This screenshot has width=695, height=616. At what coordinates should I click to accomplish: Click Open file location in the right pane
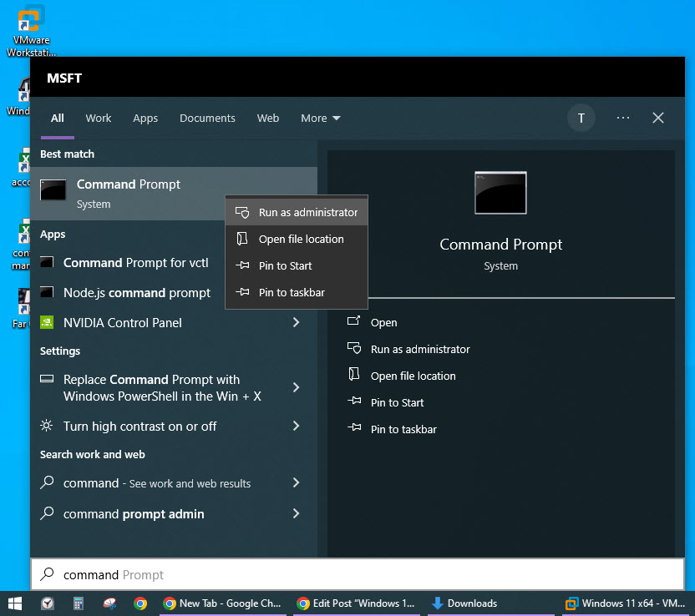coord(413,376)
